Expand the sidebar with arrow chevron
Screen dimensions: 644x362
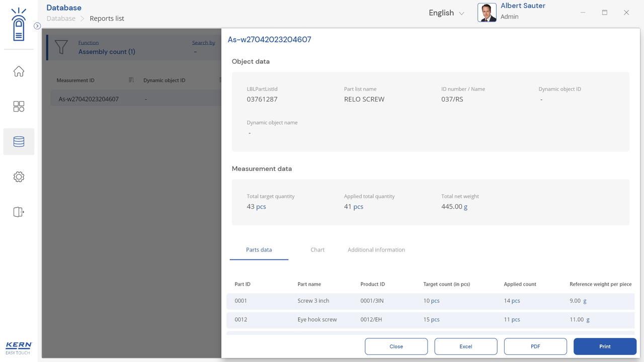pos(37,26)
